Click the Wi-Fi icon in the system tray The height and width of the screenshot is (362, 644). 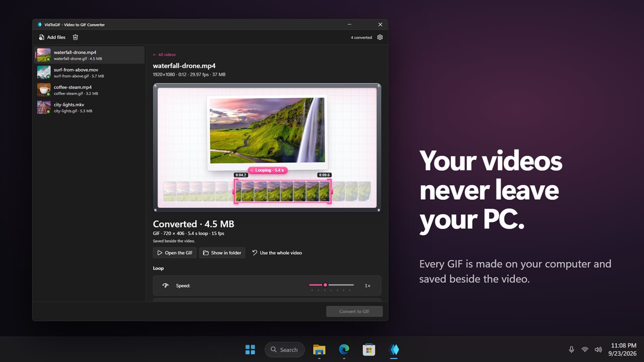pos(585,350)
